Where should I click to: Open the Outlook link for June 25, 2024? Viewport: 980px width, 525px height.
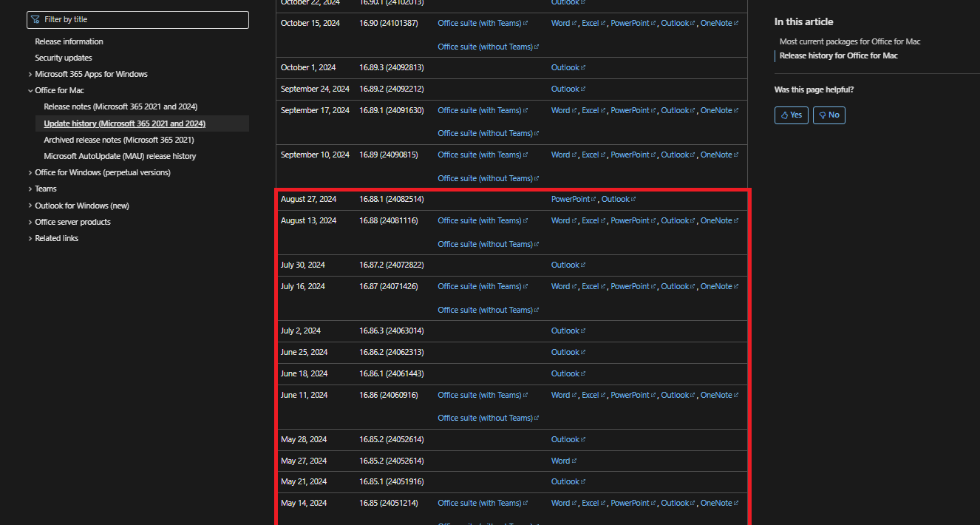coord(568,352)
